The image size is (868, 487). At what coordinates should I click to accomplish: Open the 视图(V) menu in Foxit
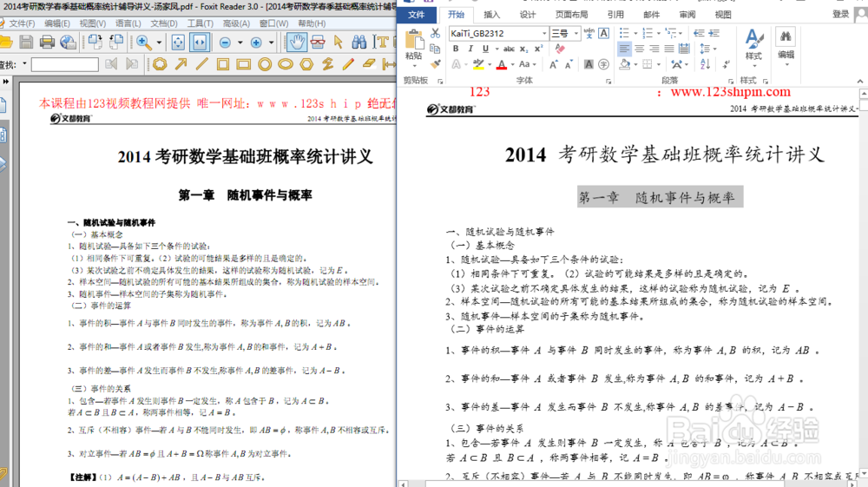[x=93, y=23]
